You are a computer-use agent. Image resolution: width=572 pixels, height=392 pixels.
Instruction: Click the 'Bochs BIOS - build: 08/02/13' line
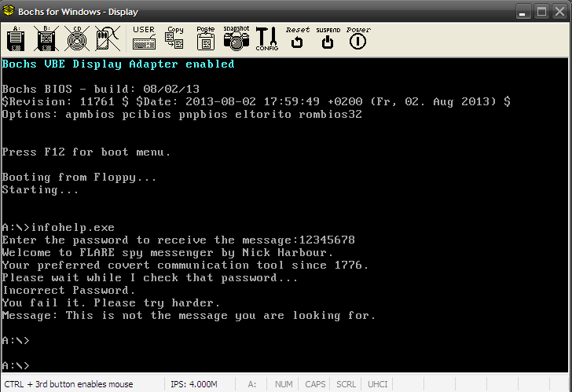(x=101, y=90)
